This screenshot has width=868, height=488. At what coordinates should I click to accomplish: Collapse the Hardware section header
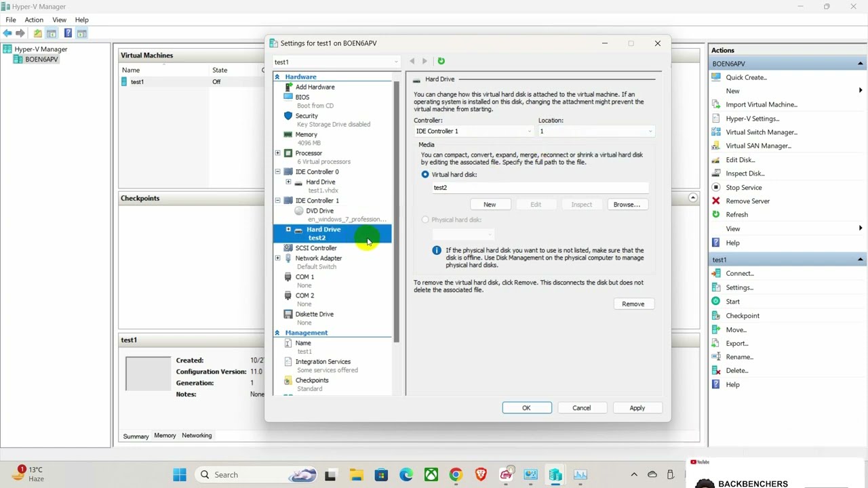[x=277, y=77]
